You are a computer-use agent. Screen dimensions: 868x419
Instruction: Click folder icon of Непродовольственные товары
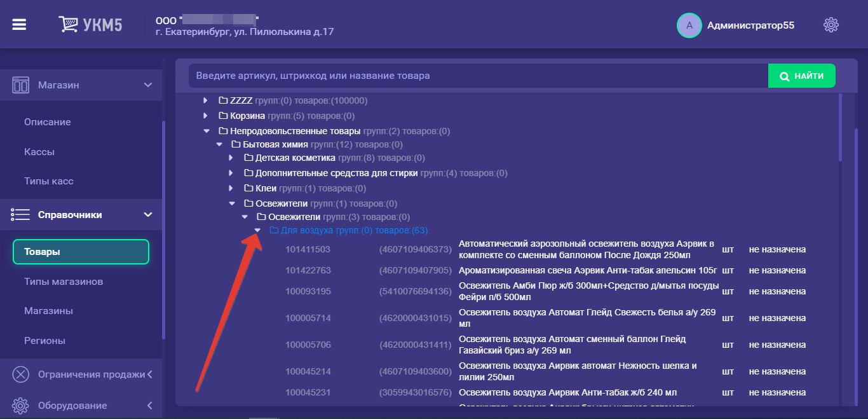pyautogui.click(x=223, y=131)
